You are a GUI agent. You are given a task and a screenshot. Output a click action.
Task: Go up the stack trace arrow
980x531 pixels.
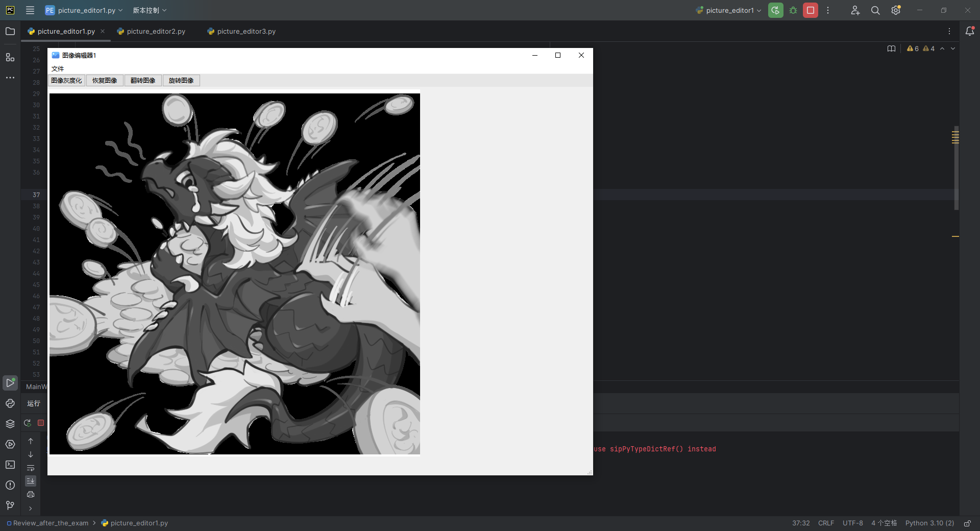point(31,441)
